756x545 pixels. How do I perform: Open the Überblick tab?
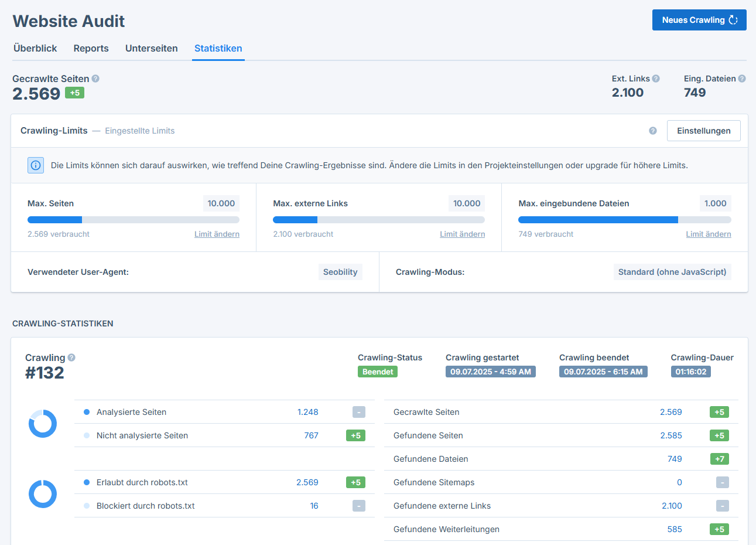35,49
